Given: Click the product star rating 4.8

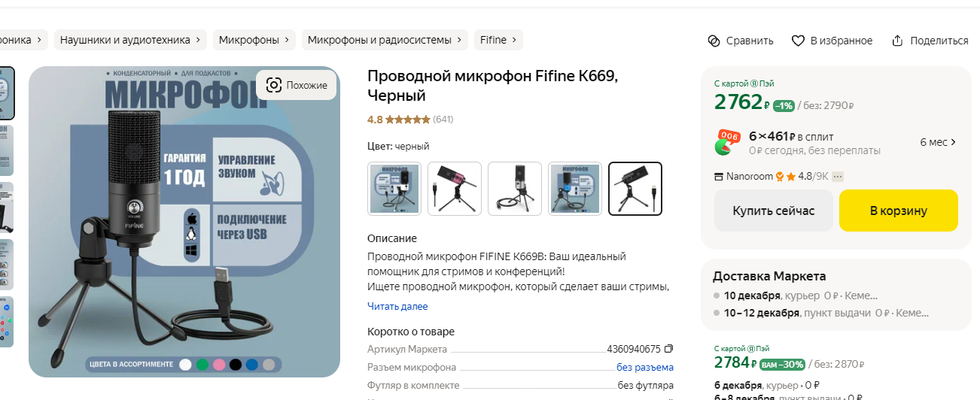Looking at the screenshot, I should pos(398,120).
